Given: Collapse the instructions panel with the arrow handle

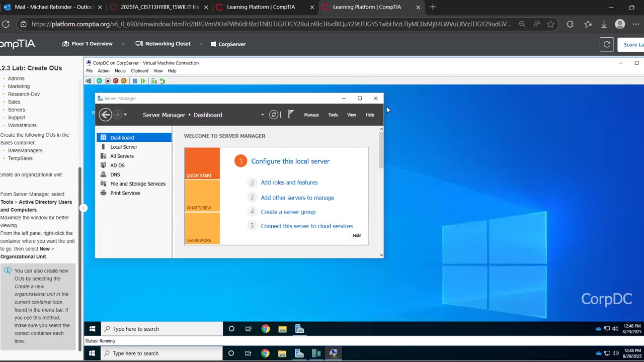Looking at the screenshot, I should pyautogui.click(x=84, y=208).
